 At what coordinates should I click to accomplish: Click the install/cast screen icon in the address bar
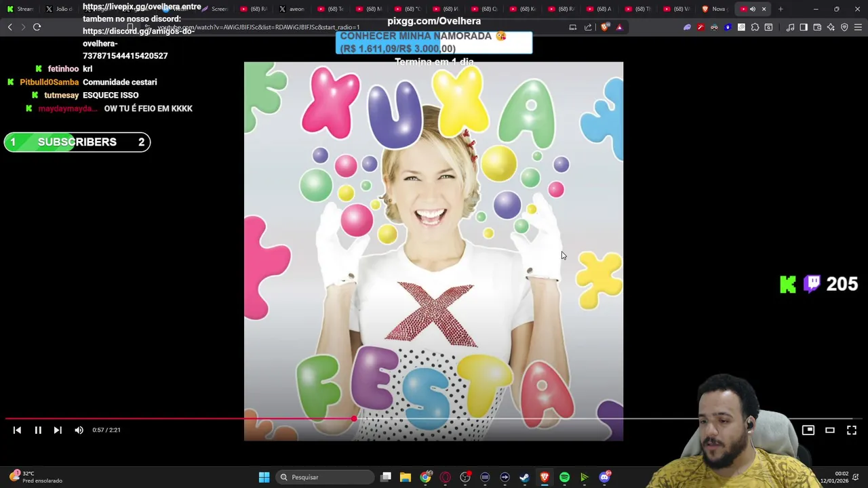point(573,27)
